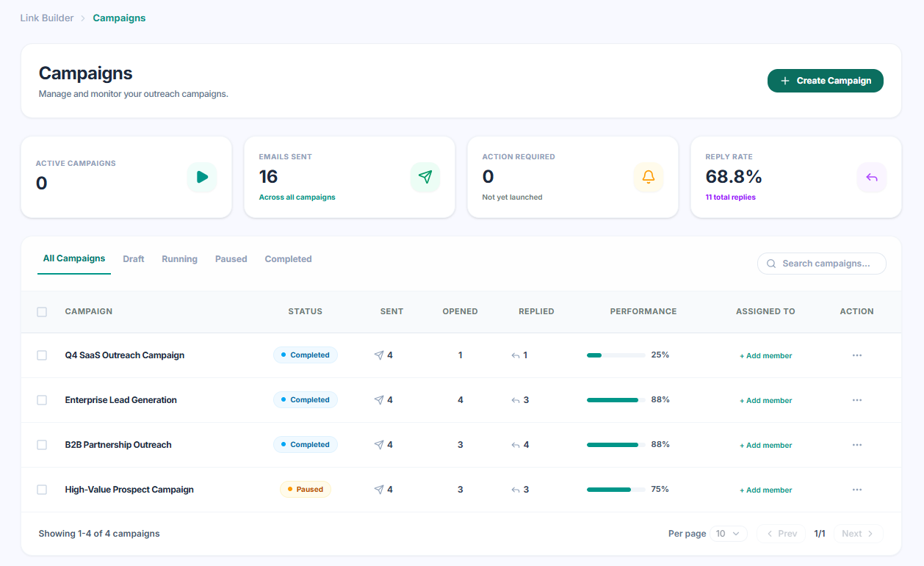Click reply icon in Enterprise Lead Generation row

tap(516, 400)
